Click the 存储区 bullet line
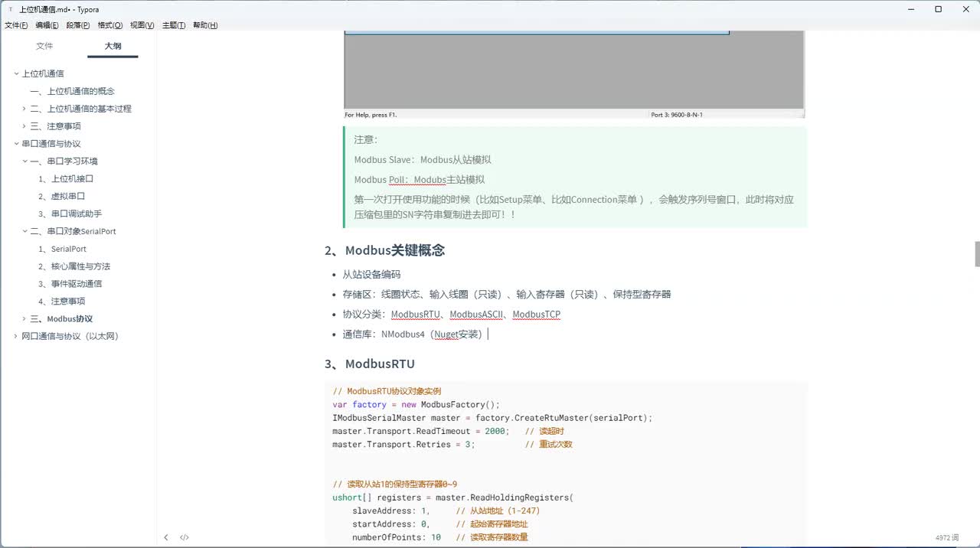This screenshot has width=980, height=548. (507, 294)
